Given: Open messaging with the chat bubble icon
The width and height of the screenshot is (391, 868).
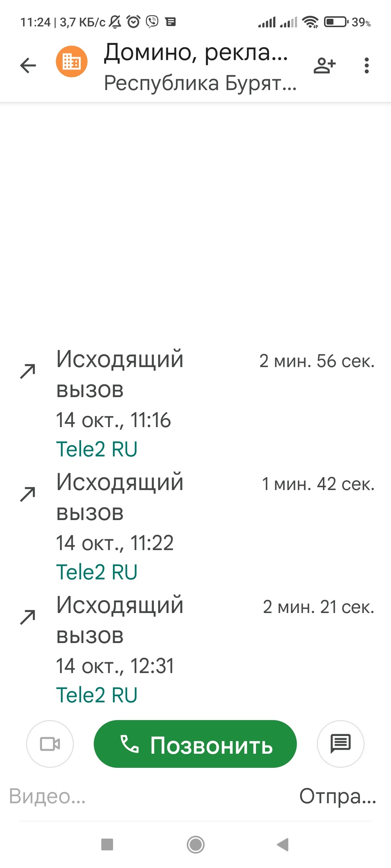Looking at the screenshot, I should click(340, 744).
